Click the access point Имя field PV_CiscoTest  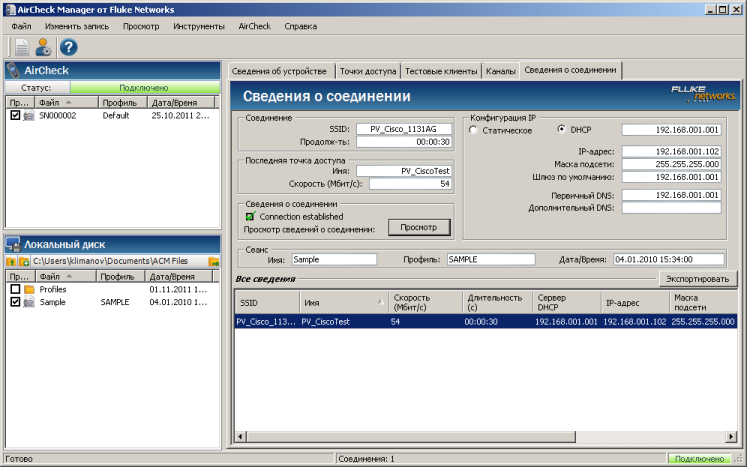404,171
